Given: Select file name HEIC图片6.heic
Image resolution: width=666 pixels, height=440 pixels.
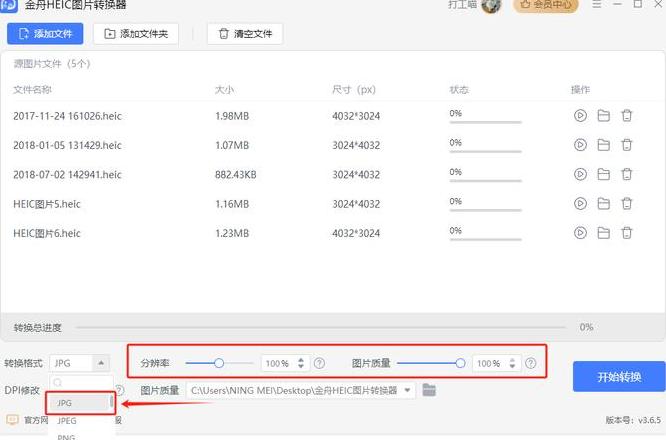Looking at the screenshot, I should (x=47, y=233).
